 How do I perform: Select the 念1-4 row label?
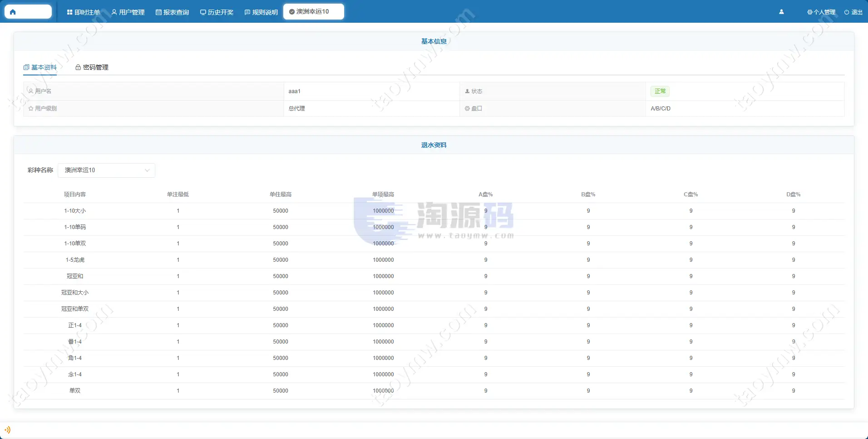75,374
